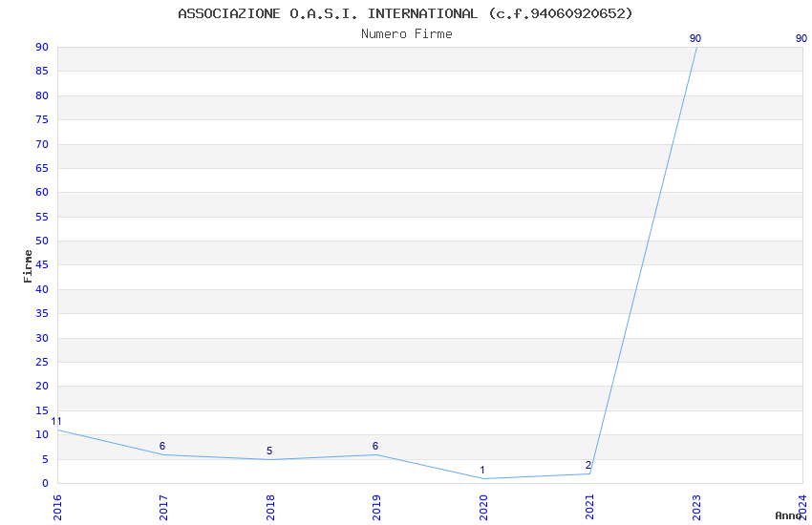812x525 pixels.
Task: Click the y-axis tick label 55
Action: coord(42,217)
